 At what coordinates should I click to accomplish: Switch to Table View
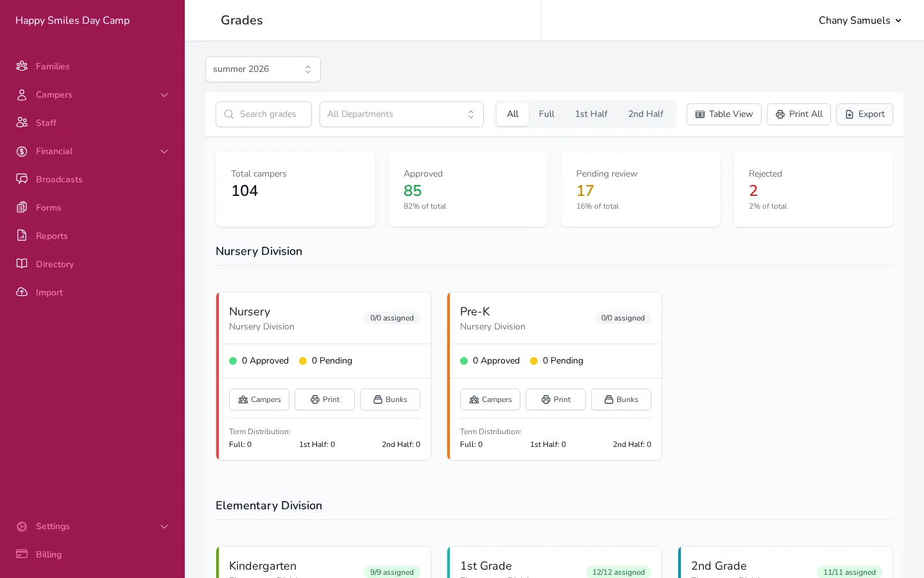point(724,114)
